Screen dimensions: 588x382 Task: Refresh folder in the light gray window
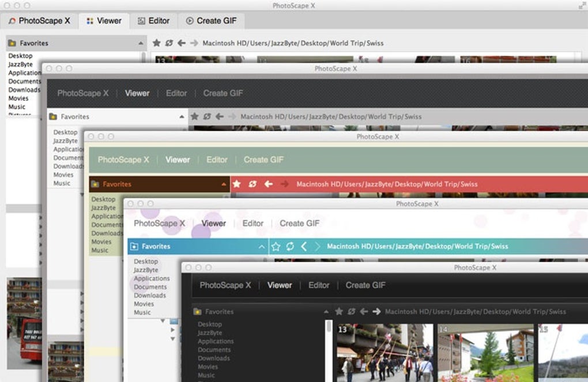tap(169, 43)
